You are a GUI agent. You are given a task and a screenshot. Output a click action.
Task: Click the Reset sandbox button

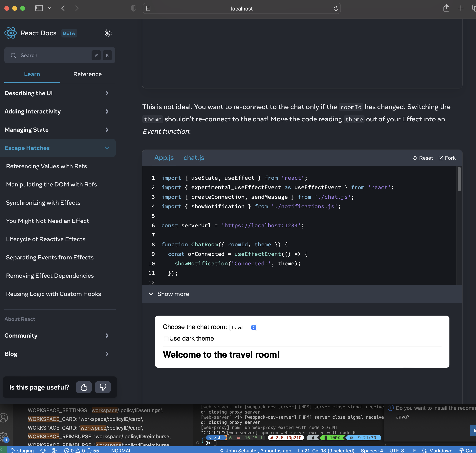pyautogui.click(x=423, y=158)
